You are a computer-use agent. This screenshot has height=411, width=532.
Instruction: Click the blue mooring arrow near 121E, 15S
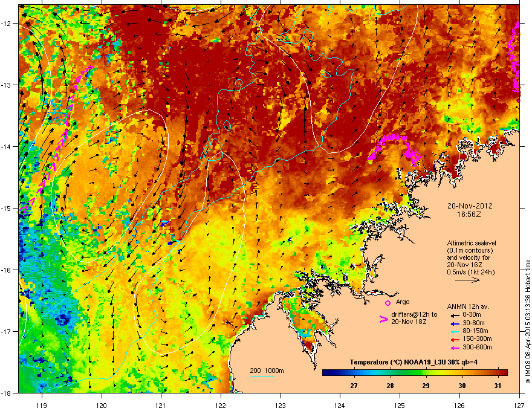(x=165, y=223)
